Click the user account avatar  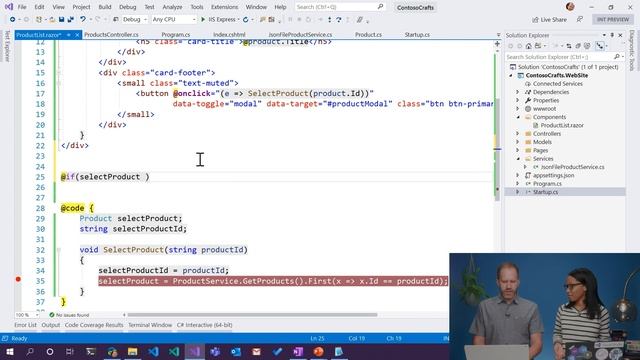click(x=570, y=7)
